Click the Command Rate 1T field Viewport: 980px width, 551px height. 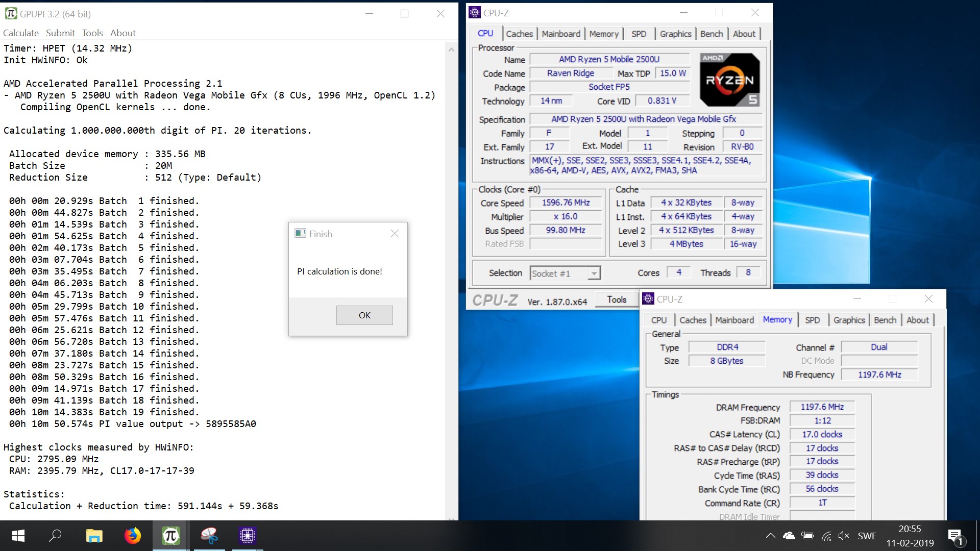pyautogui.click(x=822, y=503)
